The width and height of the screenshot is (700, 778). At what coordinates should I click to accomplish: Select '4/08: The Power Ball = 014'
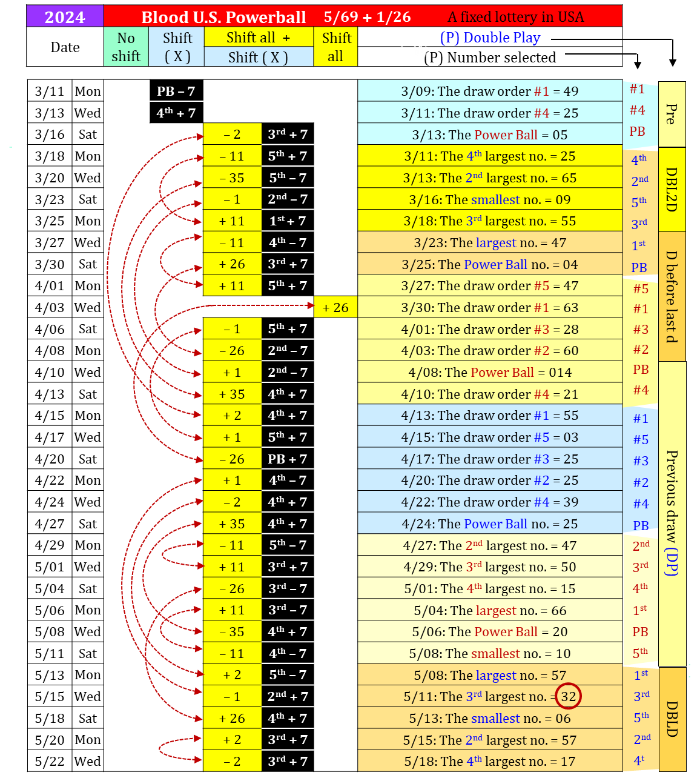(x=490, y=372)
